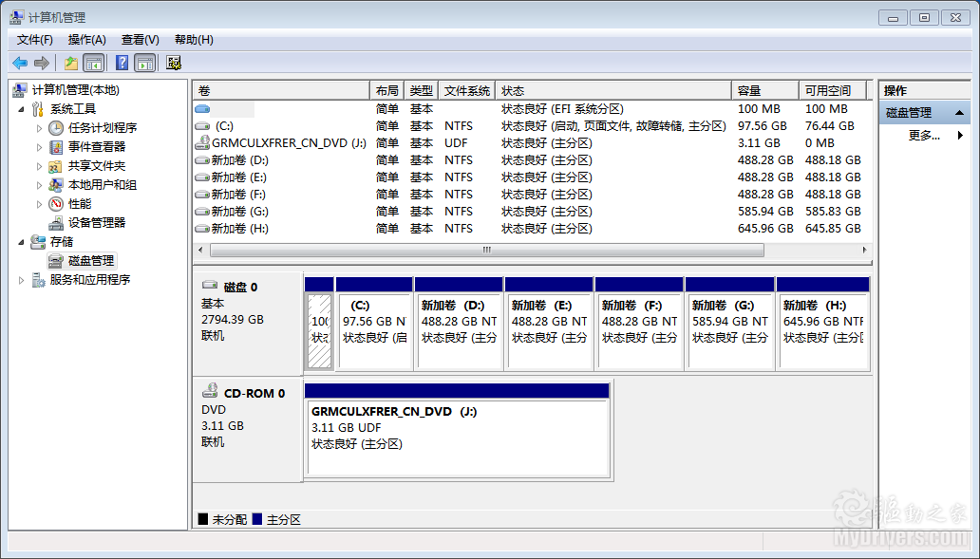Click the Up one level folder icon
Viewport: 980px width, 559px height.
(71, 63)
